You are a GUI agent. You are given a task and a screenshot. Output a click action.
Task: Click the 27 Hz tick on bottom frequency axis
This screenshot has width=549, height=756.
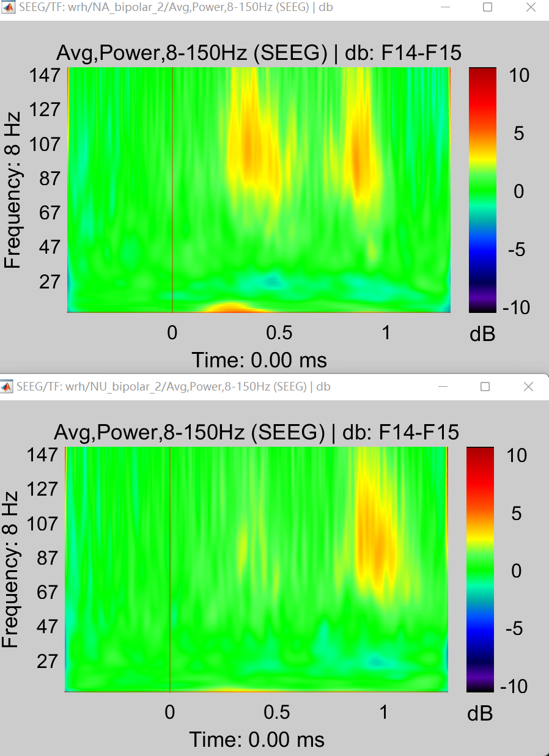[x=48, y=661]
